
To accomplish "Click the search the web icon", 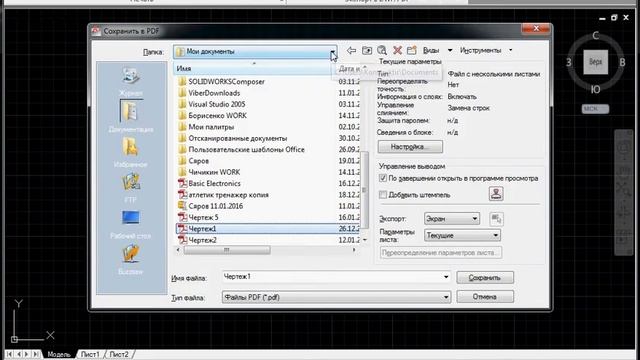I will pyautogui.click(x=382, y=50).
